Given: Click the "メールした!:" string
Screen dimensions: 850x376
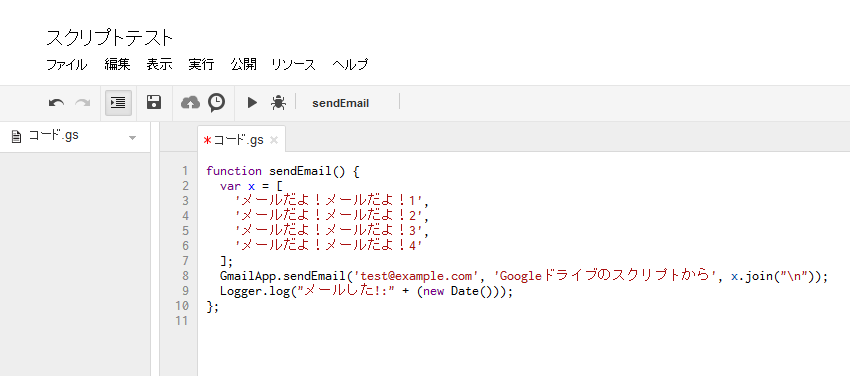Looking at the screenshot, I should (347, 291).
